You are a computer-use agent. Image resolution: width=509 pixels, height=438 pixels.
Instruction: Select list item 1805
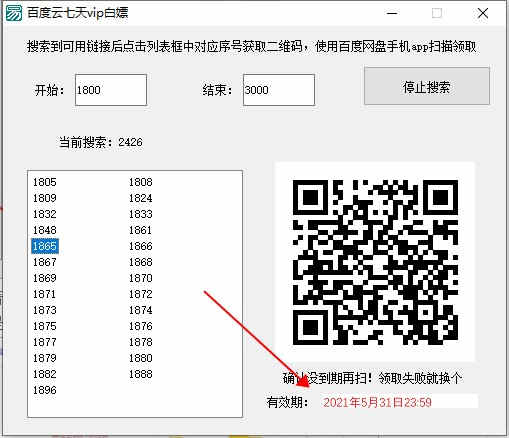45,182
